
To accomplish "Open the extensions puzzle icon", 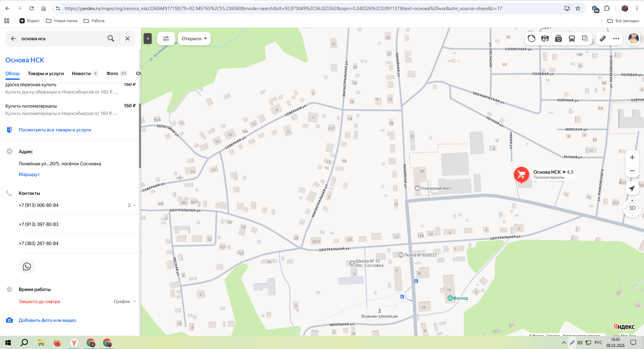I will click(607, 8).
